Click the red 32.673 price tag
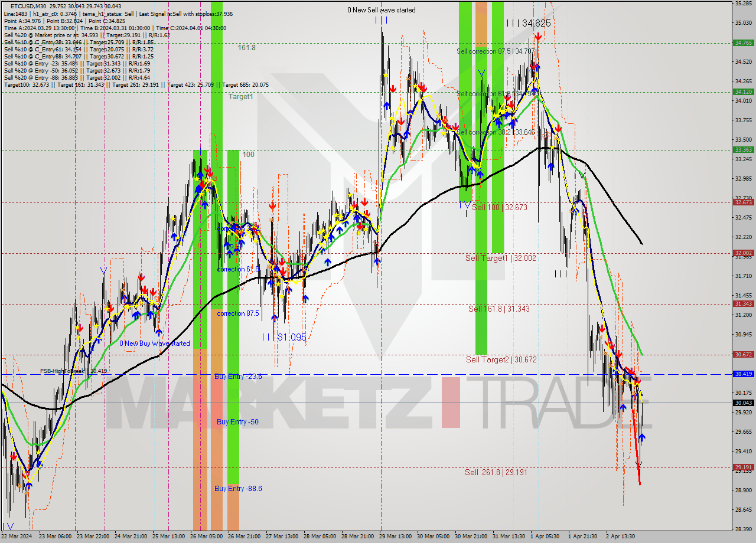 (743, 202)
